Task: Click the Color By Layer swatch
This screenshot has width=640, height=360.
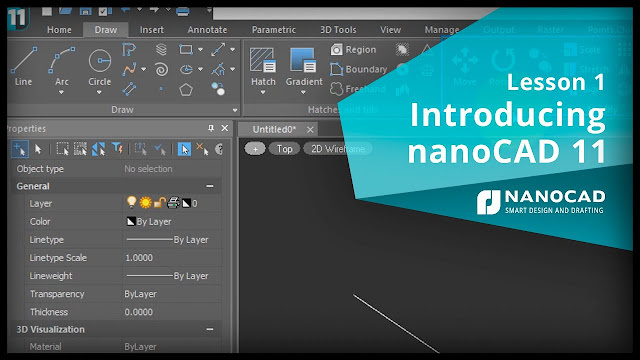Action: point(131,222)
